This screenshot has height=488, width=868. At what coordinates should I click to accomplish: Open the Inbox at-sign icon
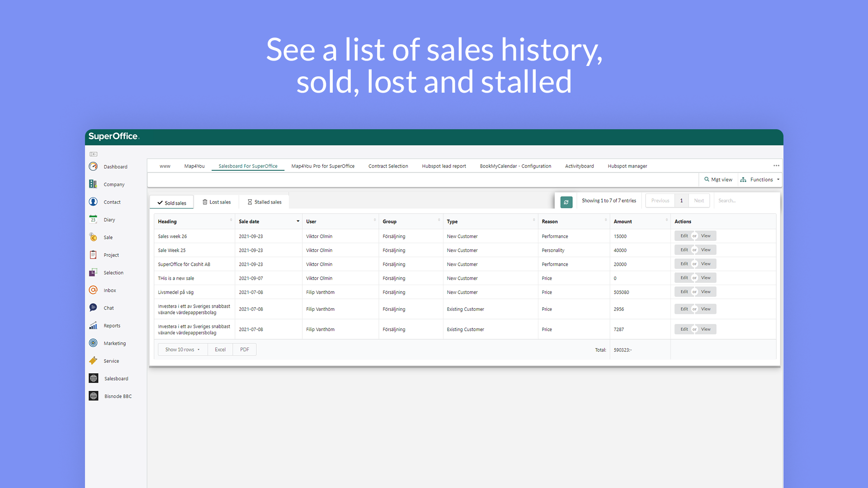point(93,290)
